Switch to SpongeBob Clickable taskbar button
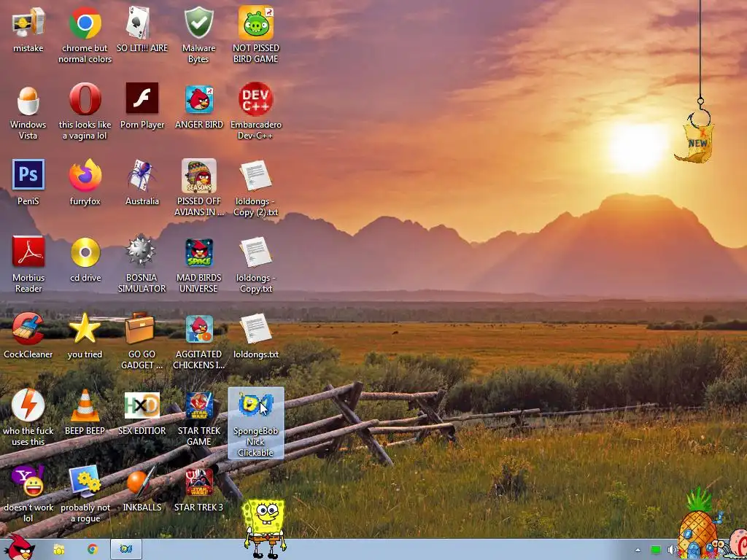The height and width of the screenshot is (560, 747). coord(125,549)
